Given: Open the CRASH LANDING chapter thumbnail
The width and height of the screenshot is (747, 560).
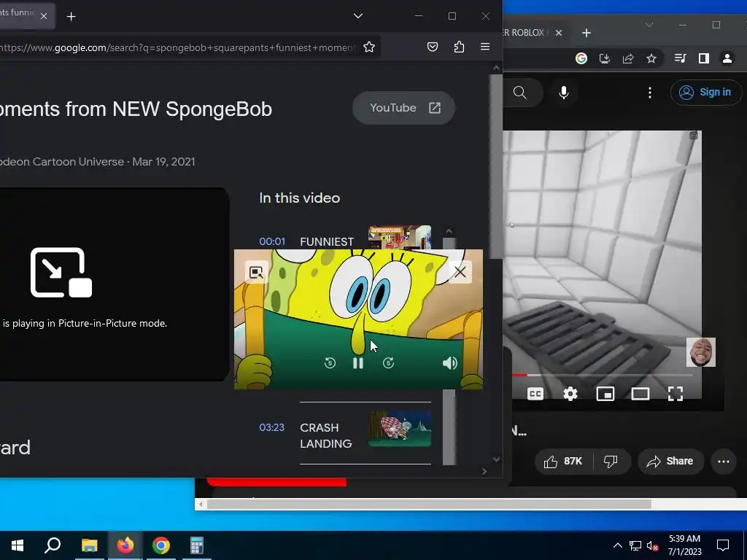Looking at the screenshot, I should click(x=399, y=429).
